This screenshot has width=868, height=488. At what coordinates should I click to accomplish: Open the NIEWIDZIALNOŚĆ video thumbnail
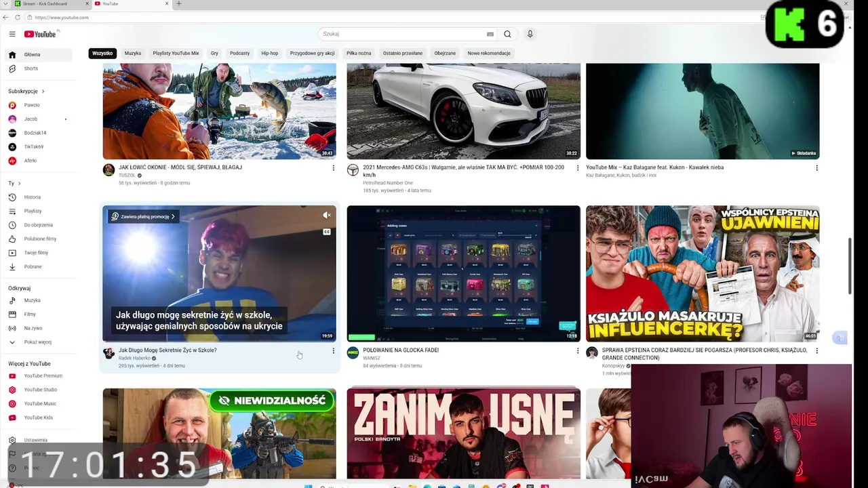[x=219, y=434]
